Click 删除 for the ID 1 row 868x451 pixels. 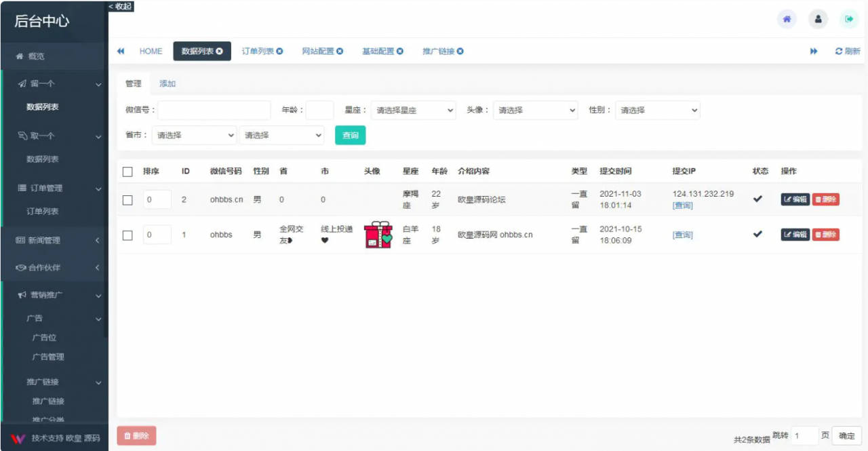pos(826,235)
